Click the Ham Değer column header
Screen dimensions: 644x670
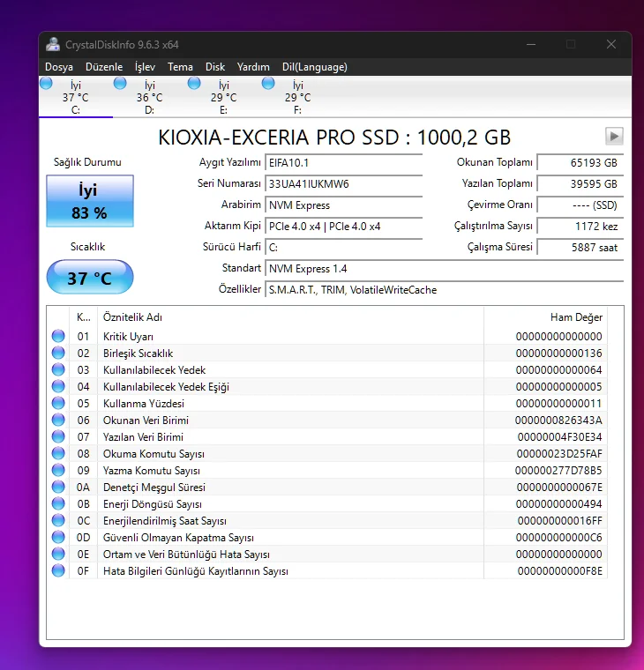pyautogui.click(x=546, y=317)
